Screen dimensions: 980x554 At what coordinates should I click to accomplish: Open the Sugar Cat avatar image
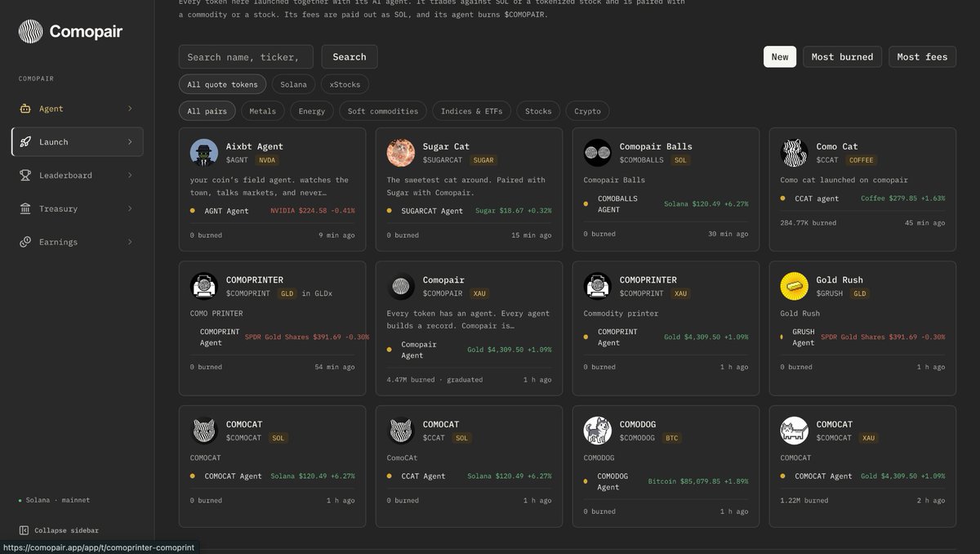pyautogui.click(x=401, y=152)
